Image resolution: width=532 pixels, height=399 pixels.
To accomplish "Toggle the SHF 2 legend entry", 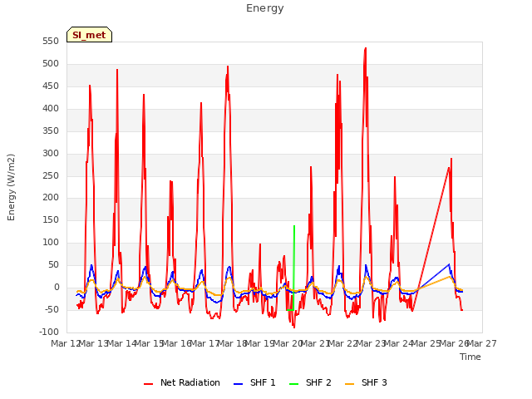I will pyautogui.click(x=310, y=382).
